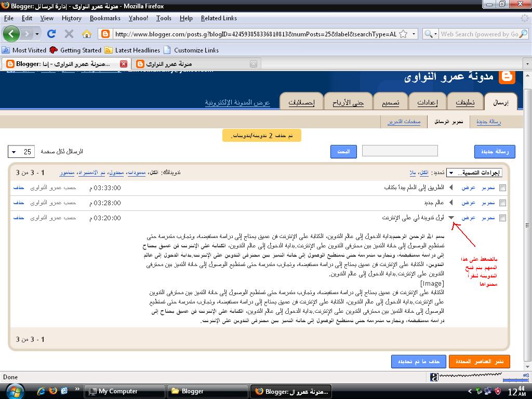The height and width of the screenshot is (399, 532).
Task: Open the History menu
Action: pyautogui.click(x=72, y=18)
